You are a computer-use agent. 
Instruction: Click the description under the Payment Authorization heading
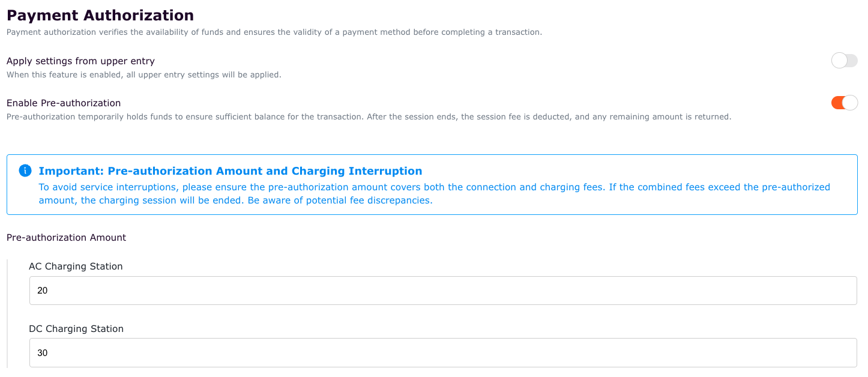click(x=274, y=32)
